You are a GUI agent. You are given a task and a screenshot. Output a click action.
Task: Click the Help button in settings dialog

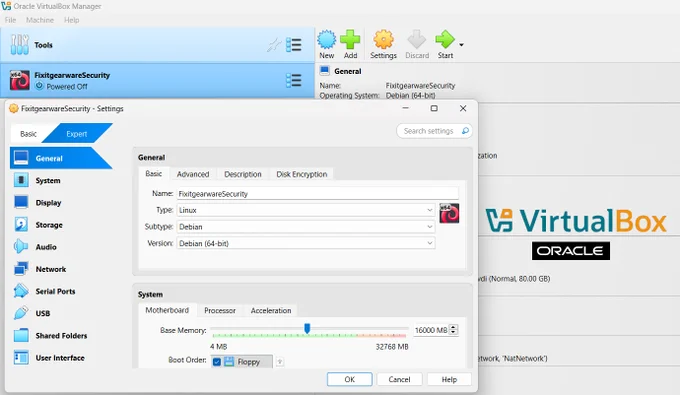449,379
